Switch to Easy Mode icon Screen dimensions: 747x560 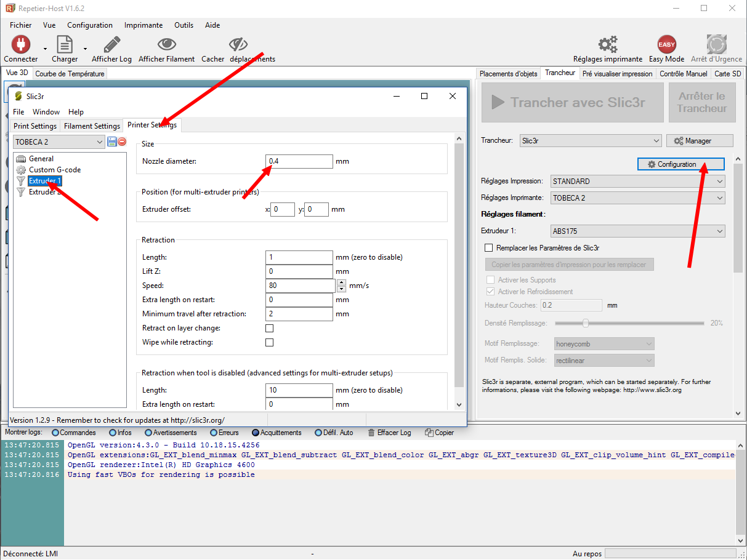pos(666,45)
